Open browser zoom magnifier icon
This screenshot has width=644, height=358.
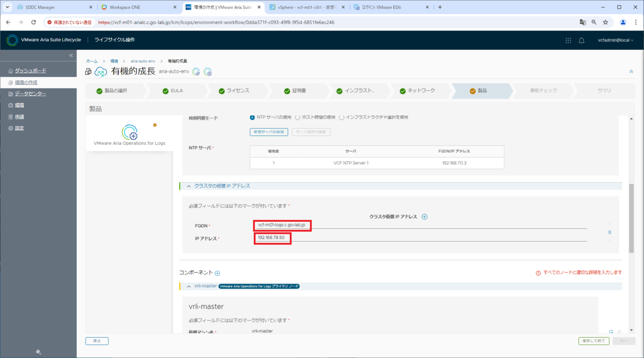click(594, 23)
